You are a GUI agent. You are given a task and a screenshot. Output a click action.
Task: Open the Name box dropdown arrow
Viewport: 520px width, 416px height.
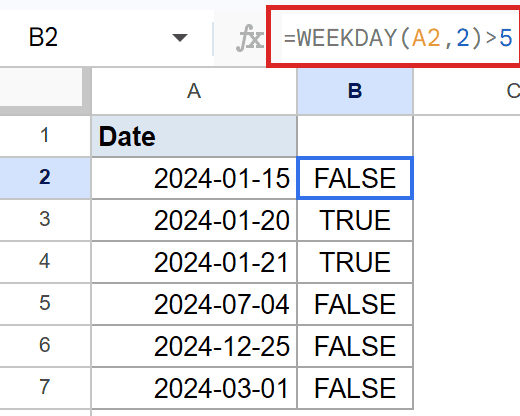pos(180,38)
